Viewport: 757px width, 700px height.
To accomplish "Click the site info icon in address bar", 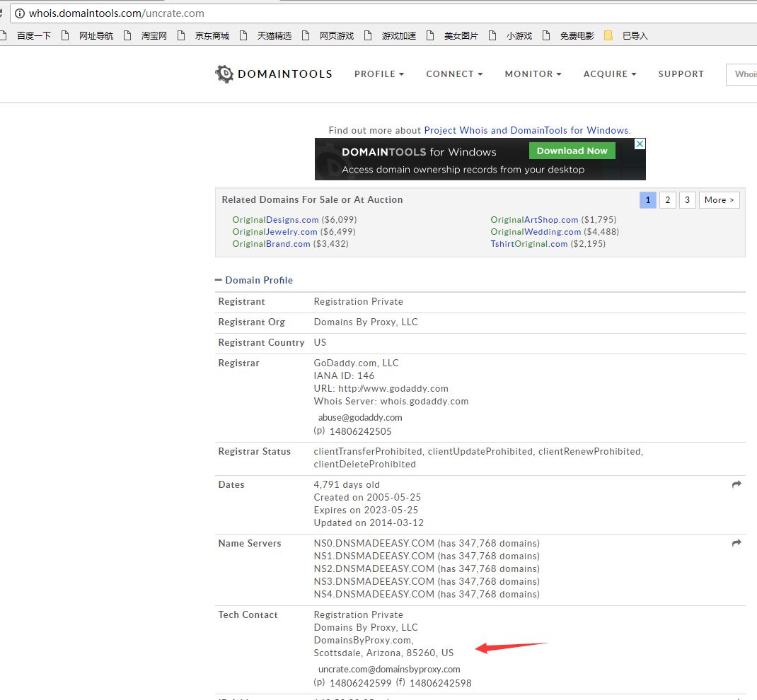I will 19,13.
